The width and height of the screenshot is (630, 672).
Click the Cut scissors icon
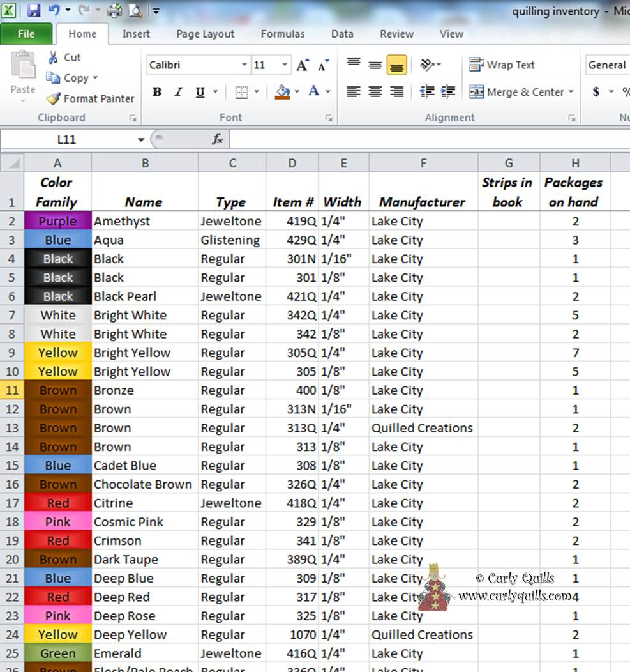coord(54,57)
